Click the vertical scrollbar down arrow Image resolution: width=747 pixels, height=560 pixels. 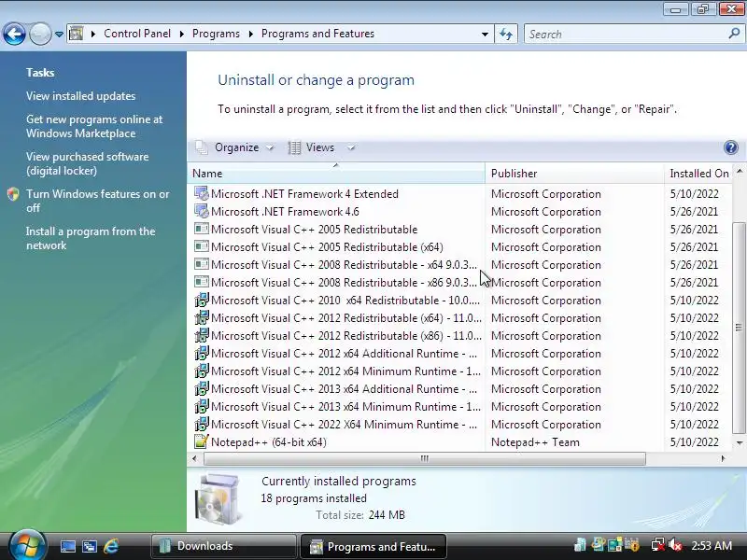pos(740,442)
